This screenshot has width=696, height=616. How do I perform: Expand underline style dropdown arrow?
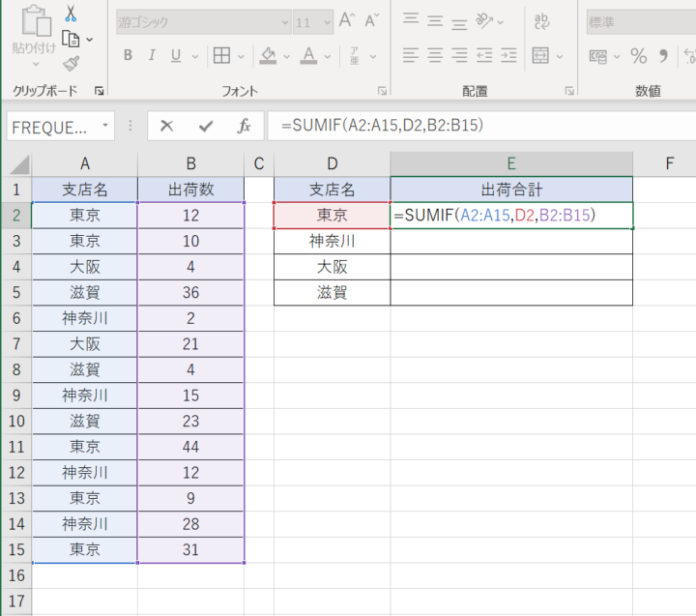(x=195, y=56)
